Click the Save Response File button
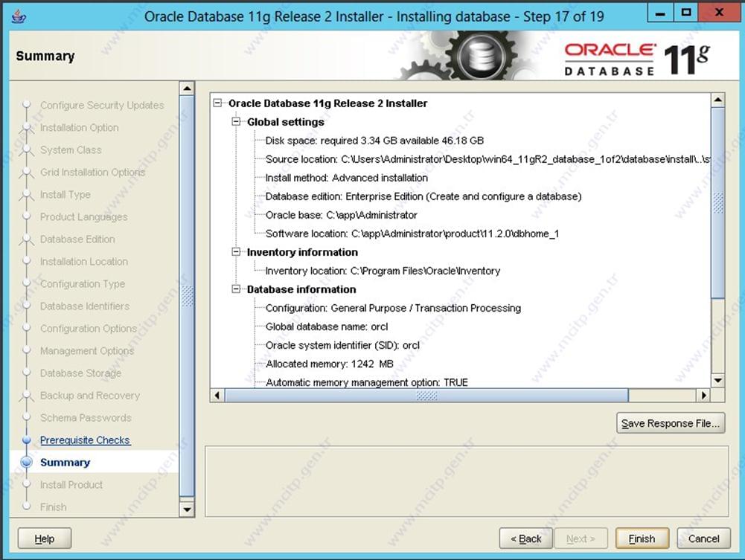Screen dimensions: 745x560 (x=671, y=423)
